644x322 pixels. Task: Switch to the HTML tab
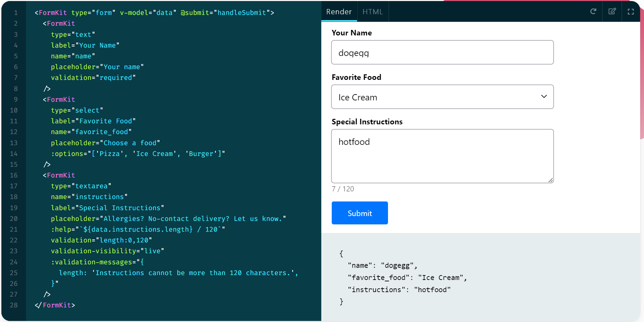[x=372, y=12]
